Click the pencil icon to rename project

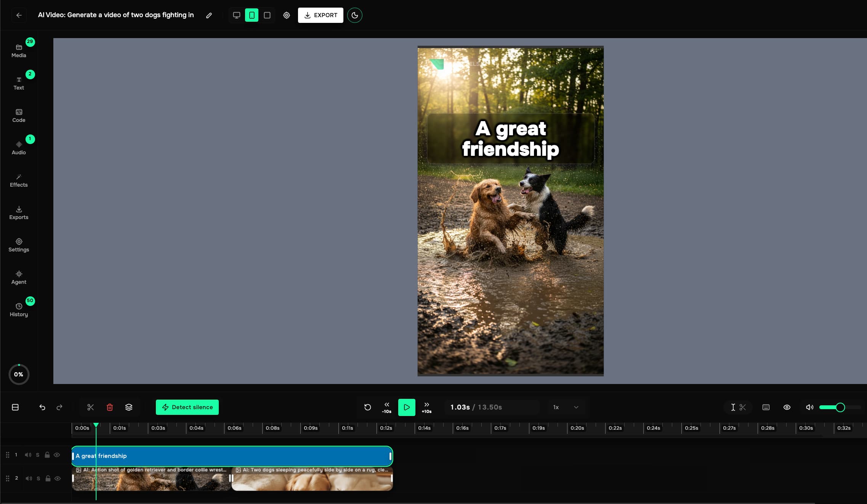(209, 15)
